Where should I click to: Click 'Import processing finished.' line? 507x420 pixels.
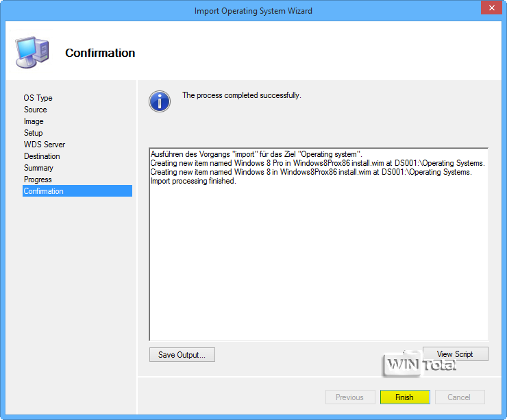pos(193,181)
